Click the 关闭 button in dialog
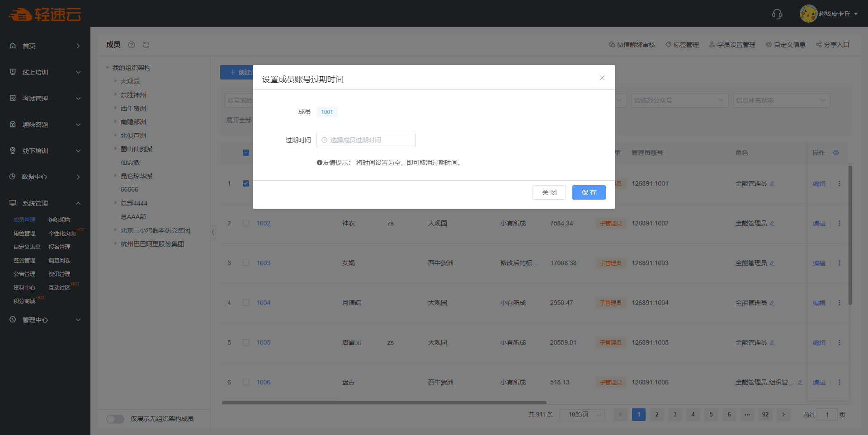868x435 pixels. [549, 192]
